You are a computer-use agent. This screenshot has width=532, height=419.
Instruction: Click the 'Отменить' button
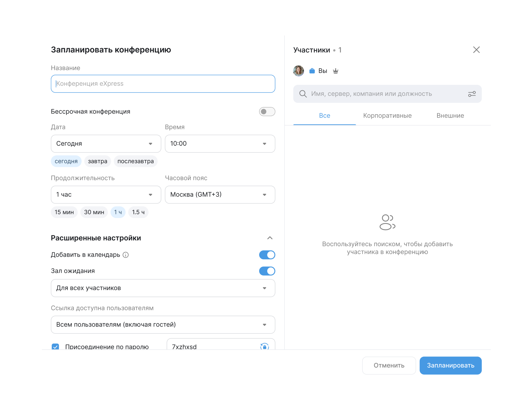point(389,365)
